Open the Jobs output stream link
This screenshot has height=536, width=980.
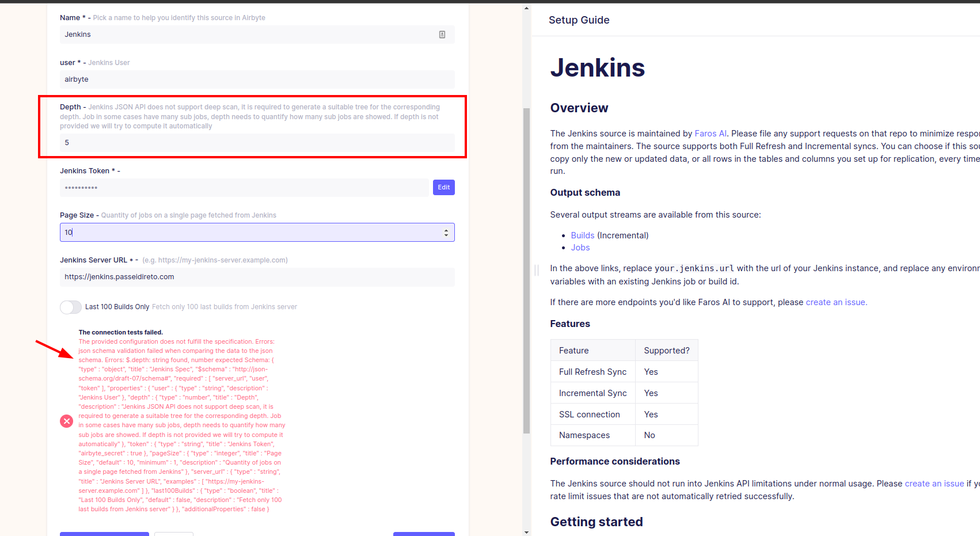pos(580,247)
